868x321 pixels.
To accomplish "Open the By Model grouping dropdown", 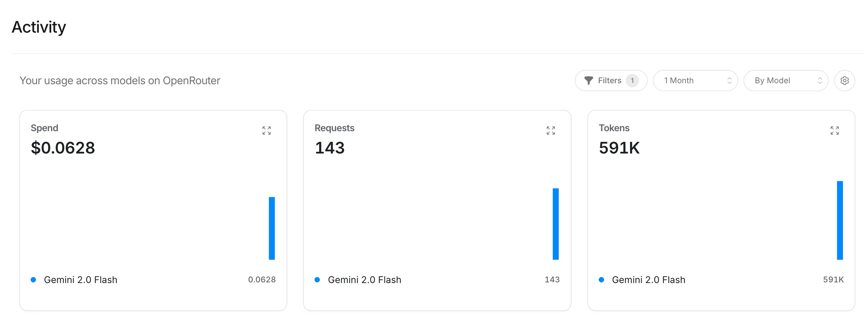I will click(786, 80).
